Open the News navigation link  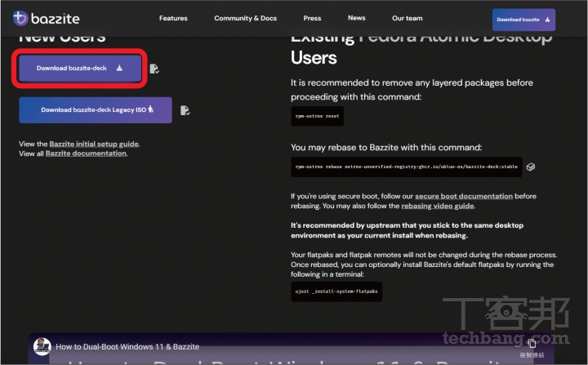pyautogui.click(x=356, y=18)
